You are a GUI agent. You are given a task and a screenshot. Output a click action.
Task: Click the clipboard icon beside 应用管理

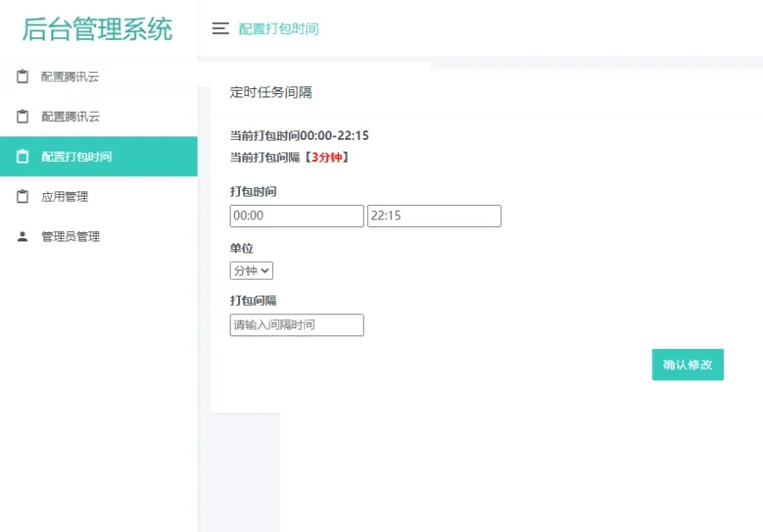tap(23, 197)
